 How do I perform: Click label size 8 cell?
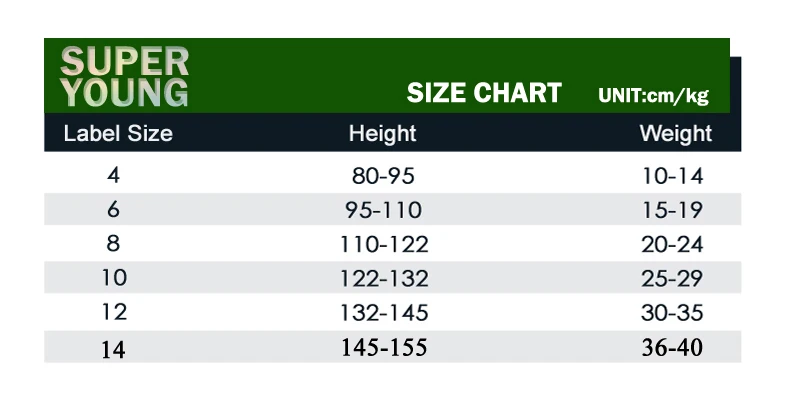(113, 243)
